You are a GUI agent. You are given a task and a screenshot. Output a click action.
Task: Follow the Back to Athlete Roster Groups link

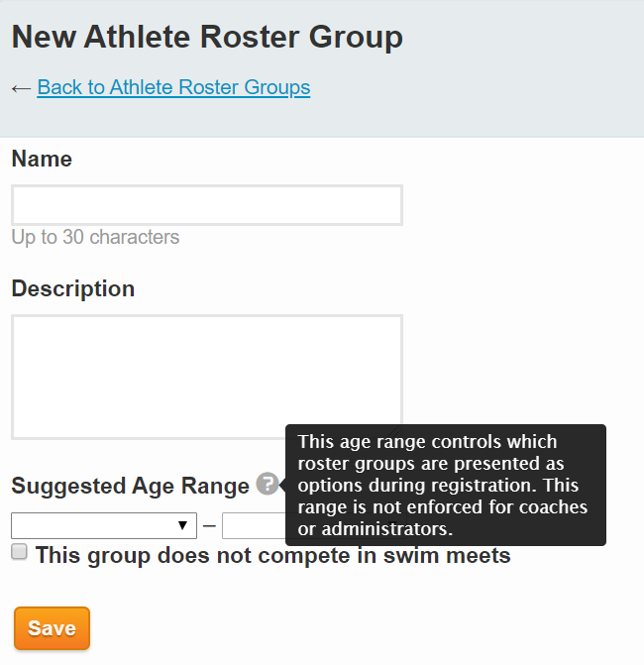(x=173, y=87)
